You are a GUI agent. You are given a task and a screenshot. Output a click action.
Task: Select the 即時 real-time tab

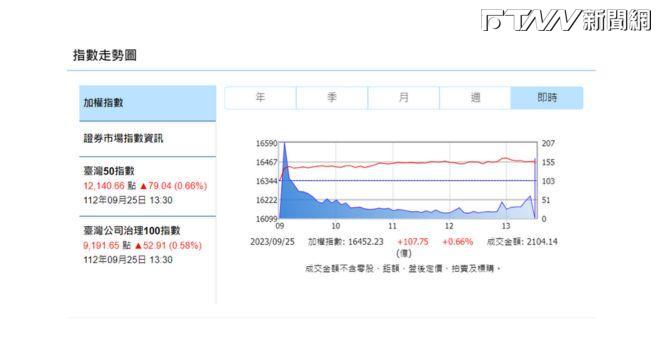coord(547,98)
